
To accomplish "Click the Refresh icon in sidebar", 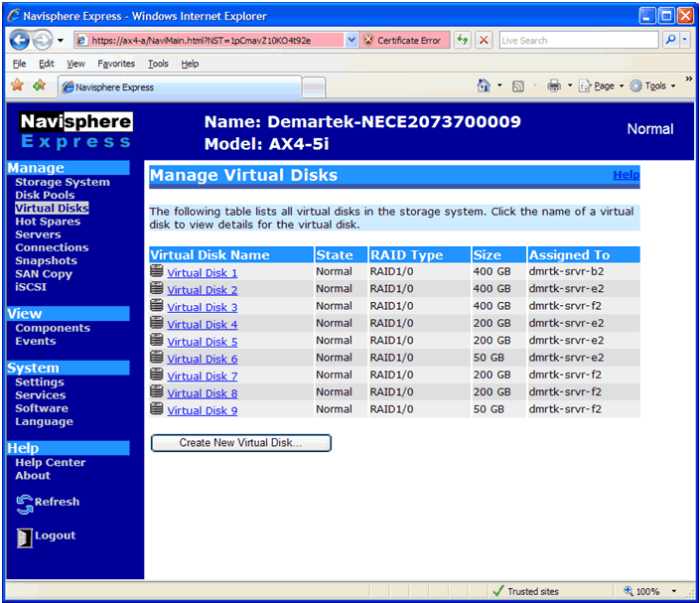I will (25, 505).
